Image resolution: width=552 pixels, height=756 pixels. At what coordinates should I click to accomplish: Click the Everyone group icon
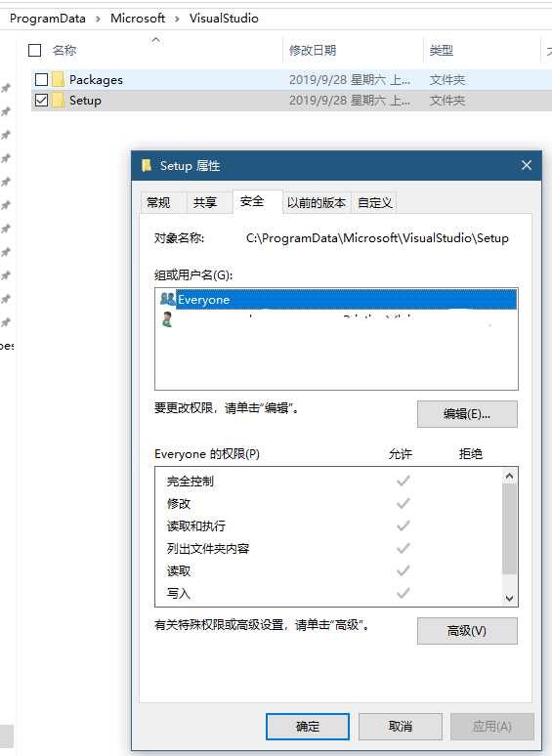167,299
